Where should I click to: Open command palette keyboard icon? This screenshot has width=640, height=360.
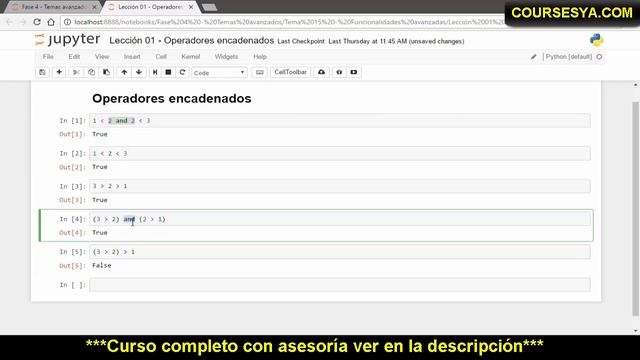tap(260, 72)
